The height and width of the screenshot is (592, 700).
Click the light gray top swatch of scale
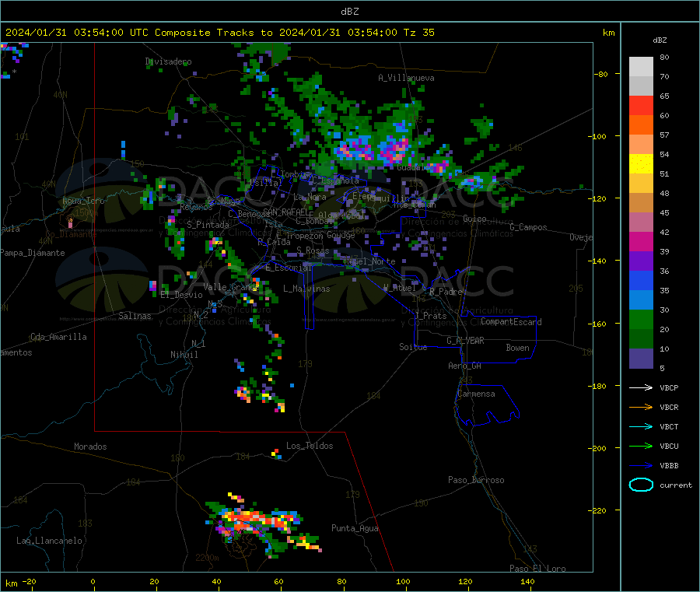click(641, 67)
